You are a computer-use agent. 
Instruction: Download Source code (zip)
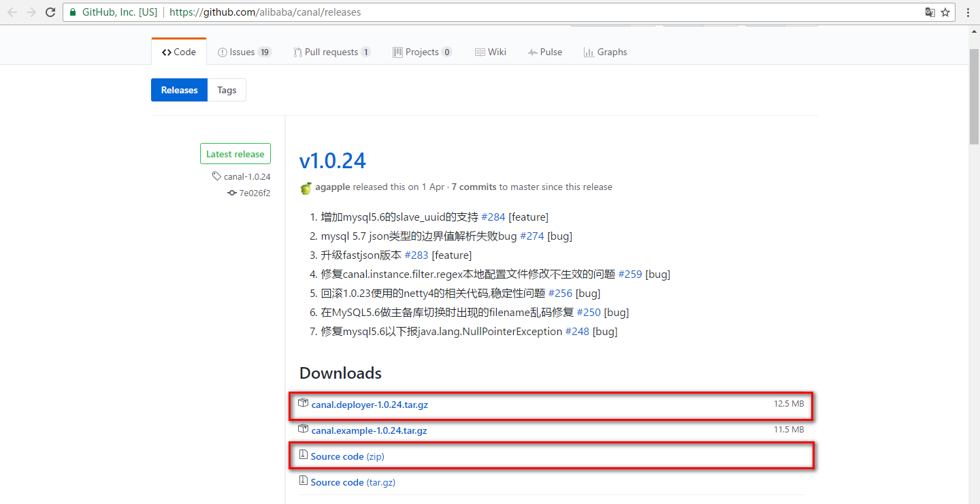[348, 456]
